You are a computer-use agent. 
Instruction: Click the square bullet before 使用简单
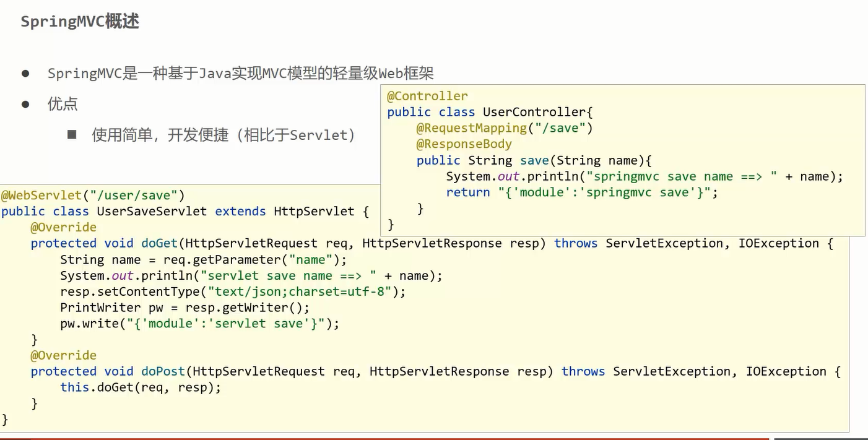[x=72, y=134]
